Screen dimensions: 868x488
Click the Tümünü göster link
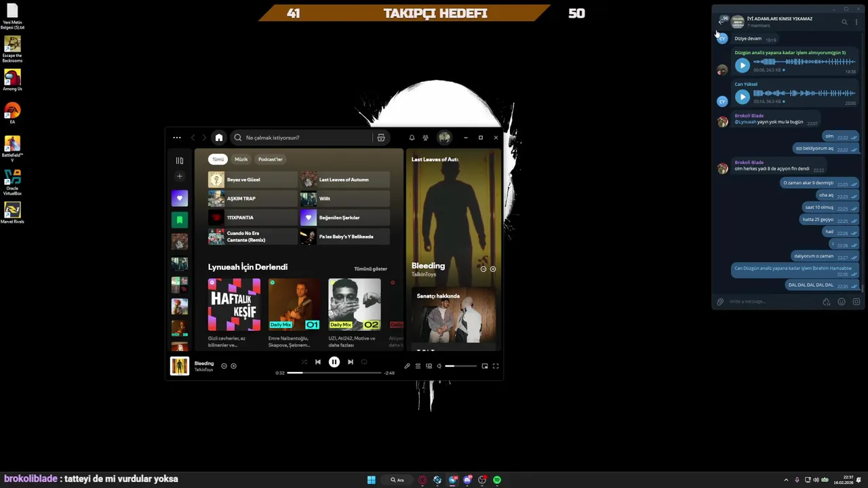coord(370,269)
